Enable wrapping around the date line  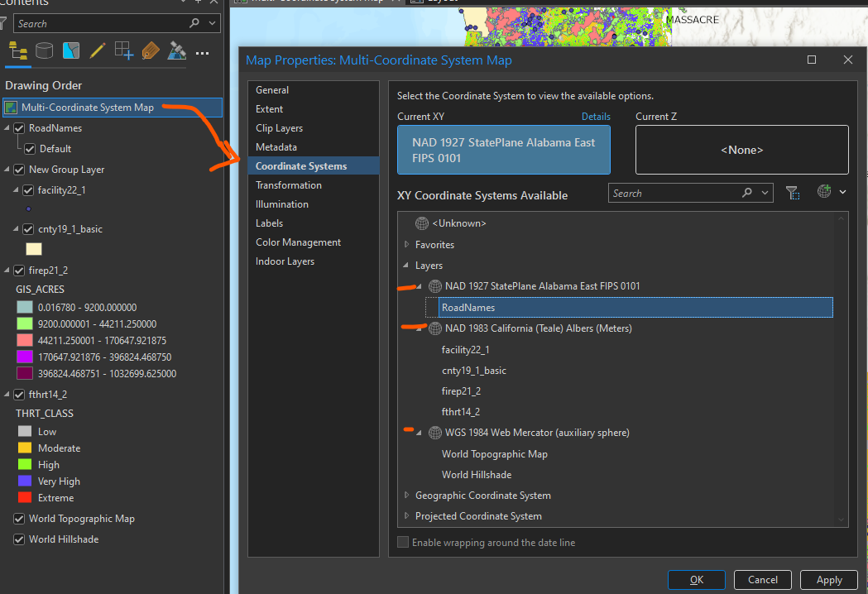pos(403,542)
